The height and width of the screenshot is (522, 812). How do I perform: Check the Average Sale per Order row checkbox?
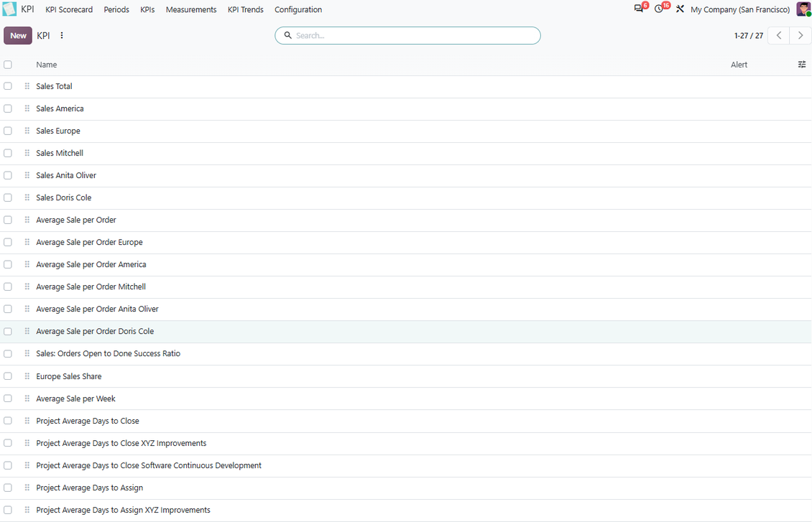8,220
